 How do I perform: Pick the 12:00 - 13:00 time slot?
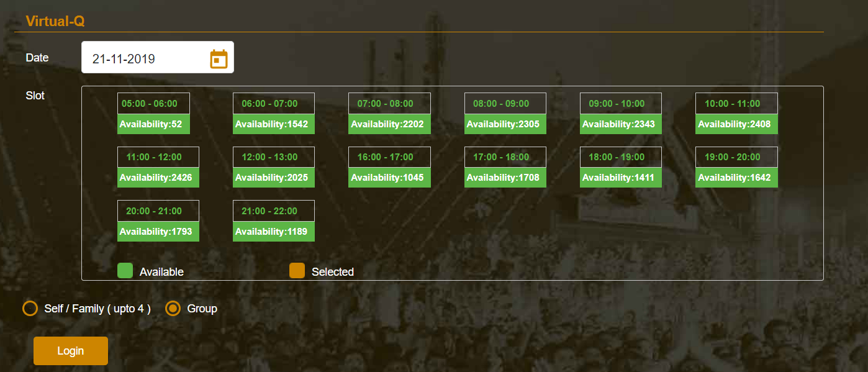pyautogui.click(x=274, y=157)
